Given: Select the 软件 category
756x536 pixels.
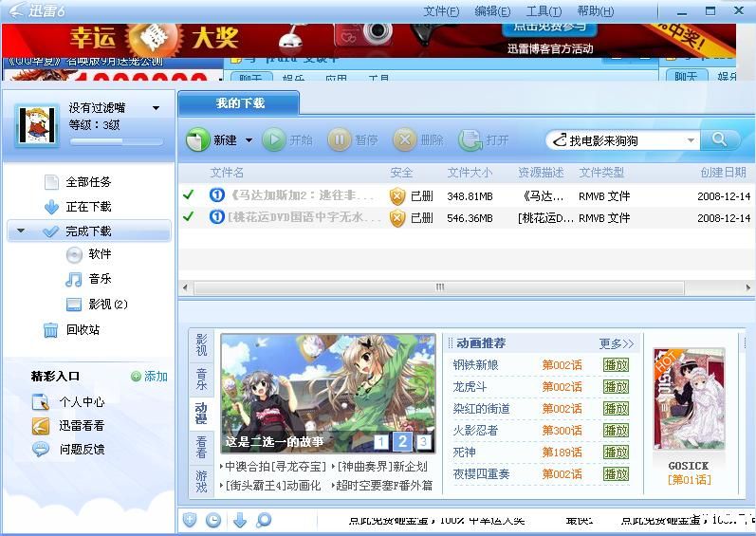Looking at the screenshot, I should [89, 254].
